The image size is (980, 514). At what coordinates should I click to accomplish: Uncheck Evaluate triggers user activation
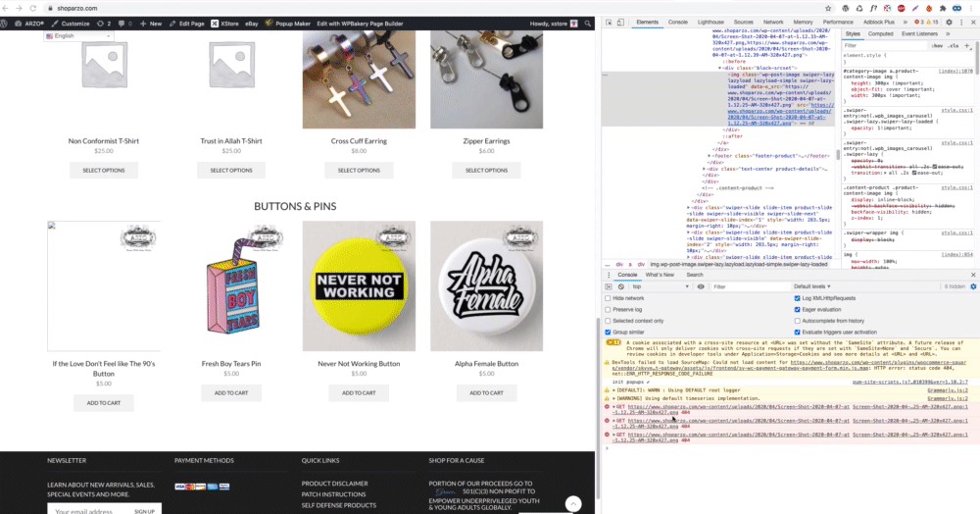pos(797,332)
